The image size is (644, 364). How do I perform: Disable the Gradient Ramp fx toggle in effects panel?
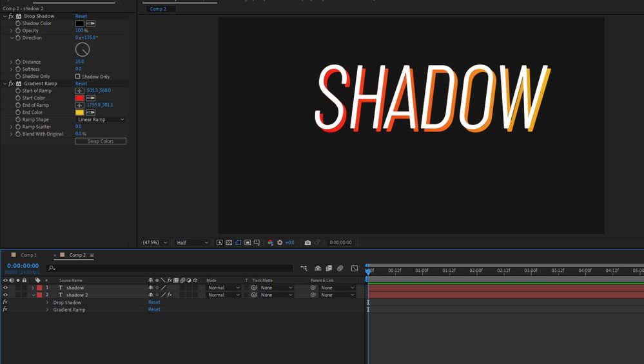click(11, 84)
